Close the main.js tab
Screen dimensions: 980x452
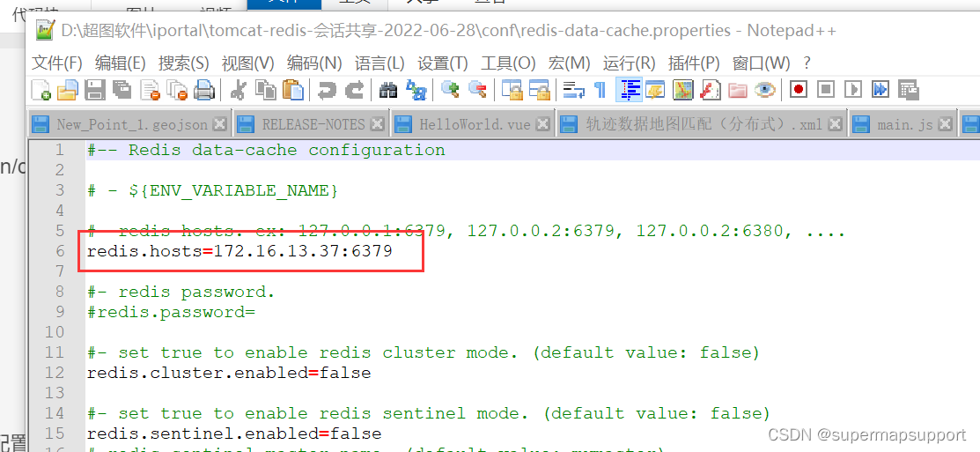coord(945,123)
